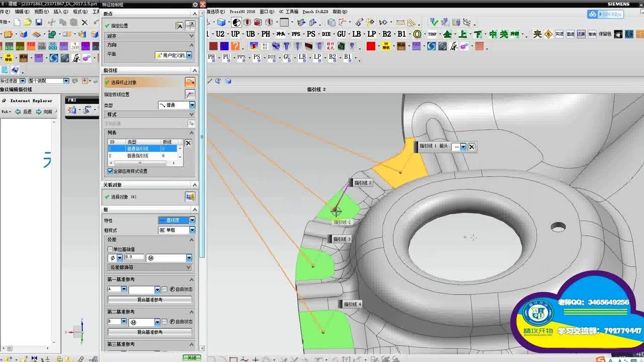Click first 复合基准参考 button
This screenshot has height=362, width=644.
tap(150, 300)
